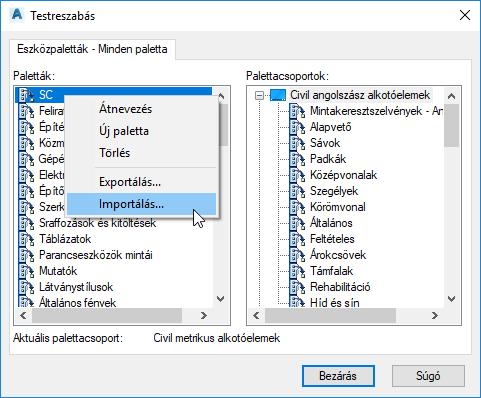Open help with the Súgó button
This screenshot has width=481, height=398.
(x=428, y=376)
